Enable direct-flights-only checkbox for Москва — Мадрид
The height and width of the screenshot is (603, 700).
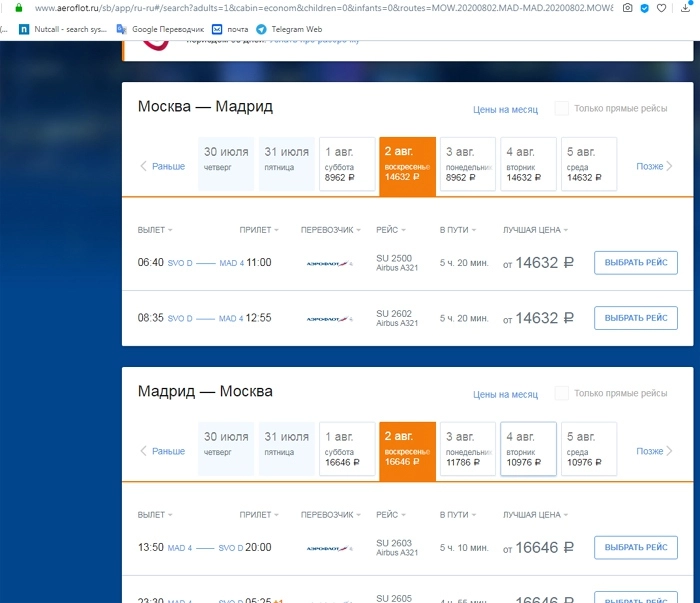coord(562,108)
